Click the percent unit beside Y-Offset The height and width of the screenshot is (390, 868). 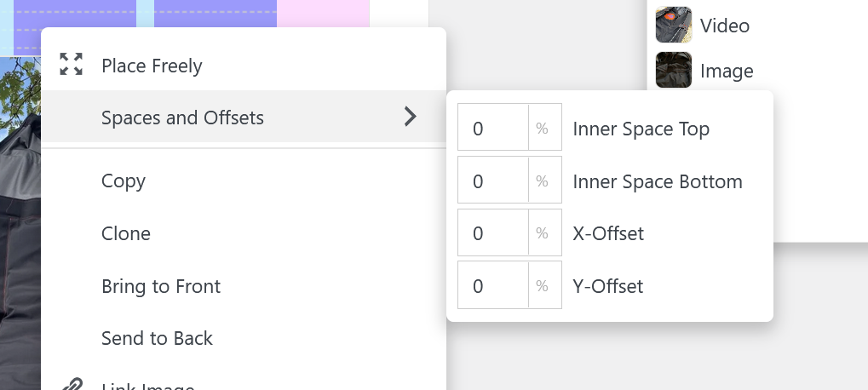point(543,286)
